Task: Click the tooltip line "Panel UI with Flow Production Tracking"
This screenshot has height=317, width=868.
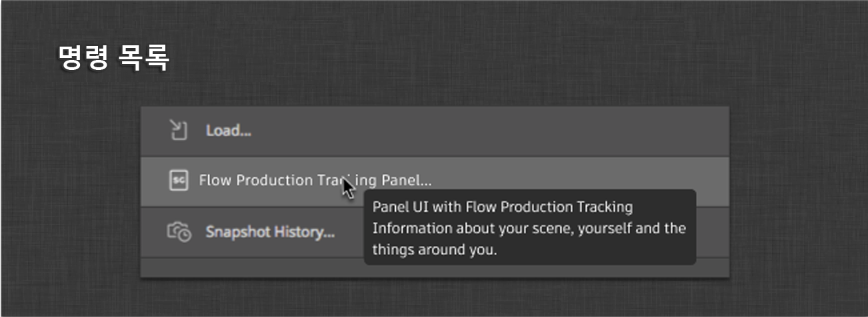Action: click(502, 207)
